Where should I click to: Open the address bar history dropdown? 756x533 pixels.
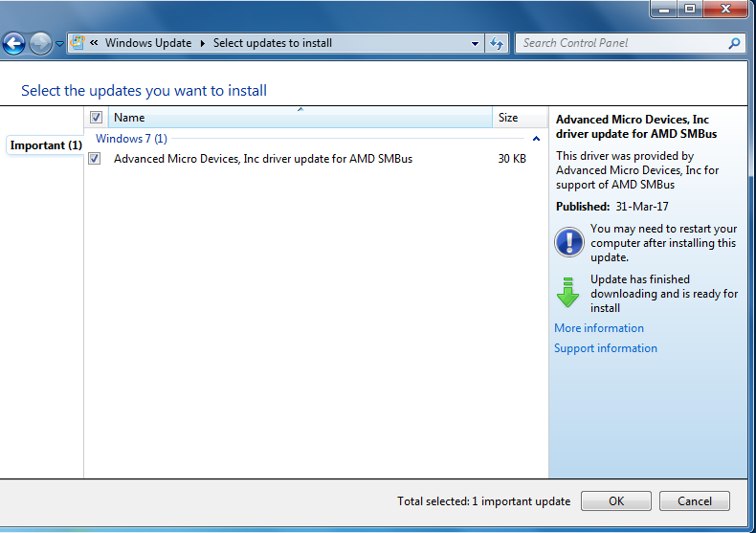[x=475, y=43]
